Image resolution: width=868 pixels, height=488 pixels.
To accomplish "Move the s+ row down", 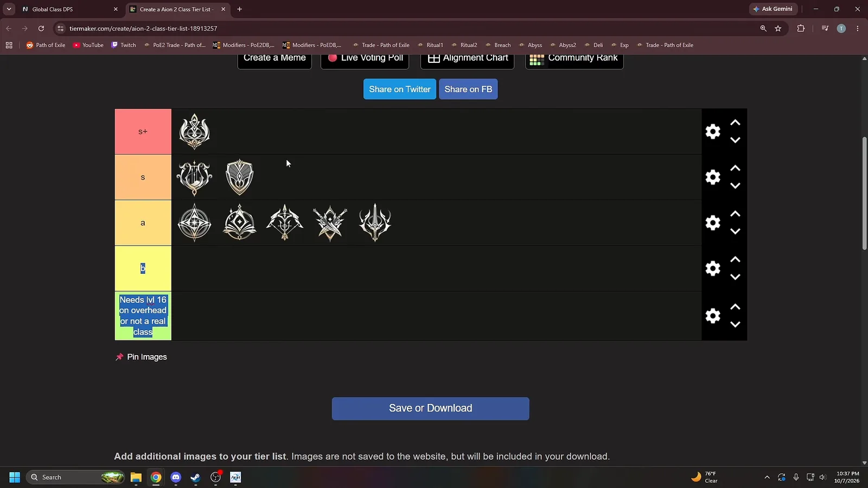I will click(x=735, y=140).
